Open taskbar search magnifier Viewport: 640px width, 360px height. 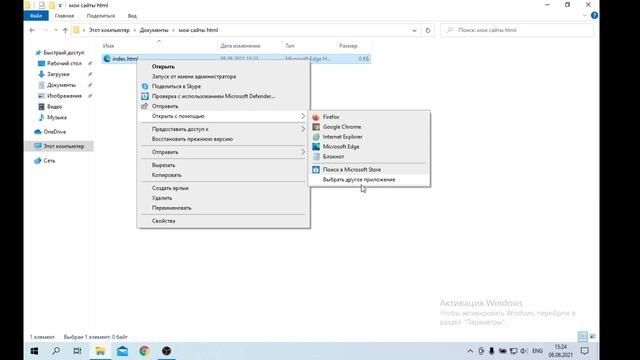coord(56,351)
